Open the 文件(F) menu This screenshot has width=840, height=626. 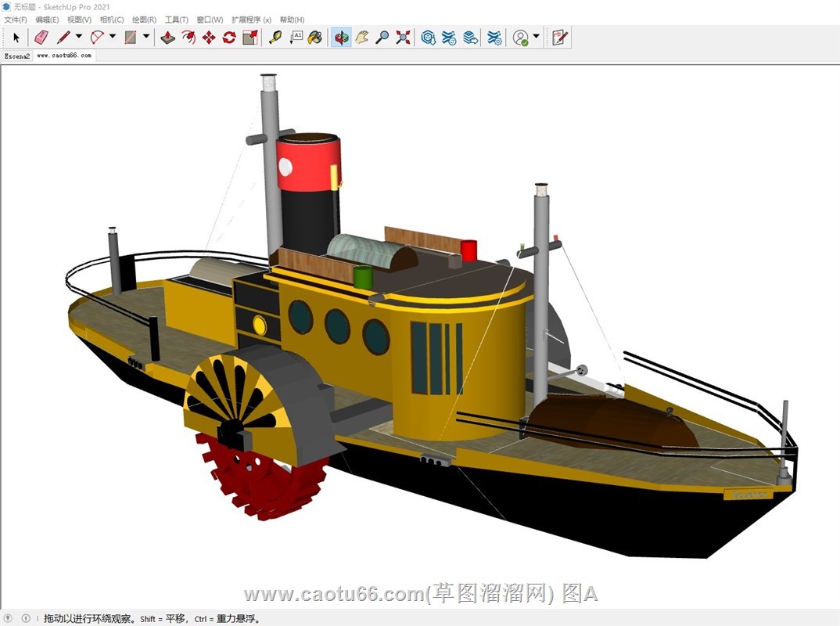click(16, 20)
